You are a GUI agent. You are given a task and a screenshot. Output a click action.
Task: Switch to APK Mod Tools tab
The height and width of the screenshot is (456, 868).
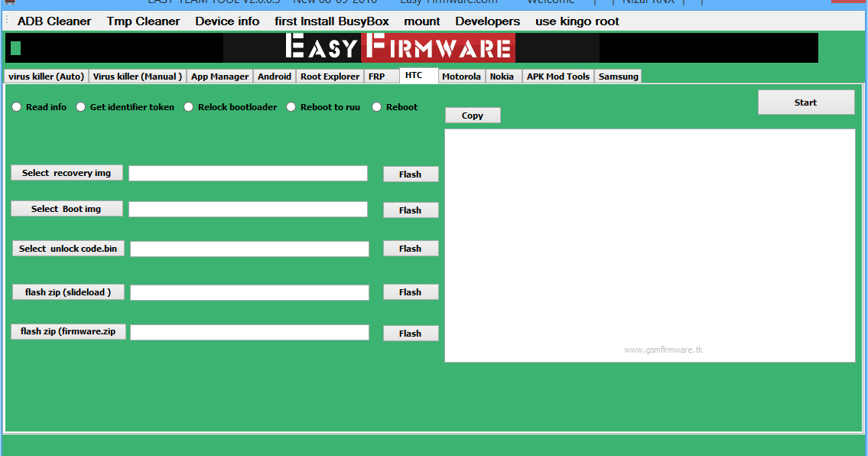[x=558, y=77]
